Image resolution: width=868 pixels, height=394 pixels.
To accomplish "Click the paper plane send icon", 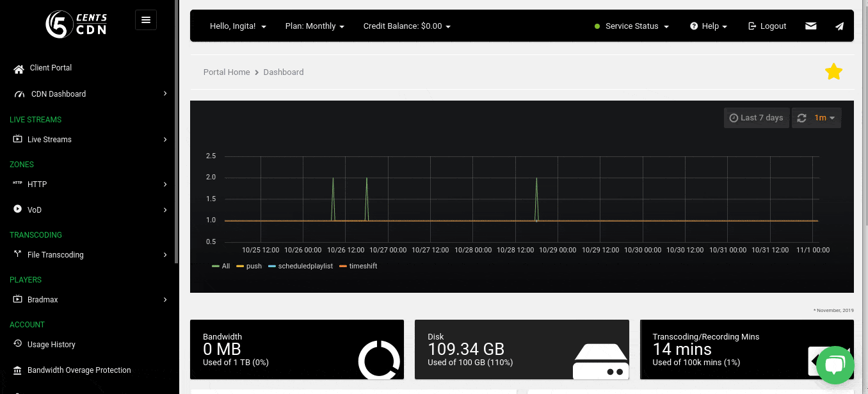I will [x=839, y=26].
